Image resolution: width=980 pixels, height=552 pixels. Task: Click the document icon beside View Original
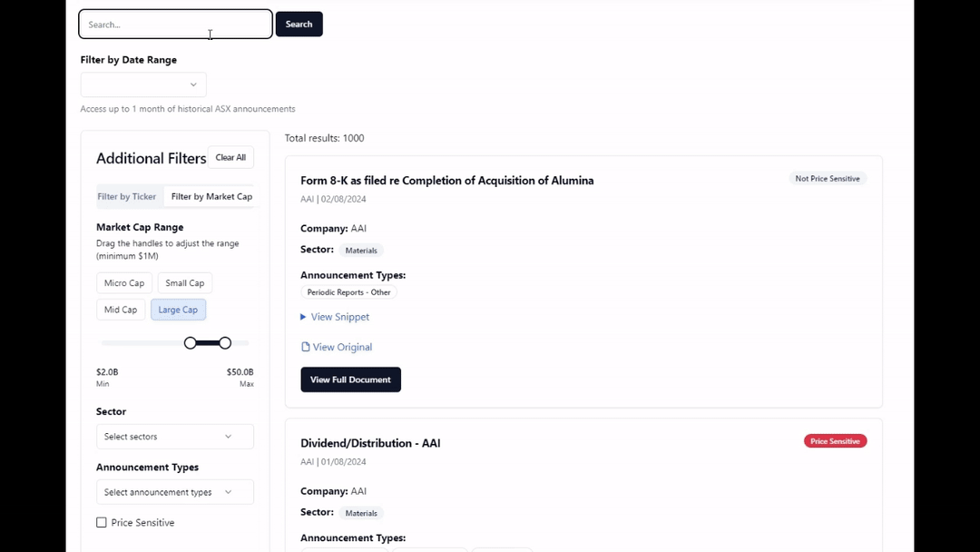pyautogui.click(x=305, y=347)
